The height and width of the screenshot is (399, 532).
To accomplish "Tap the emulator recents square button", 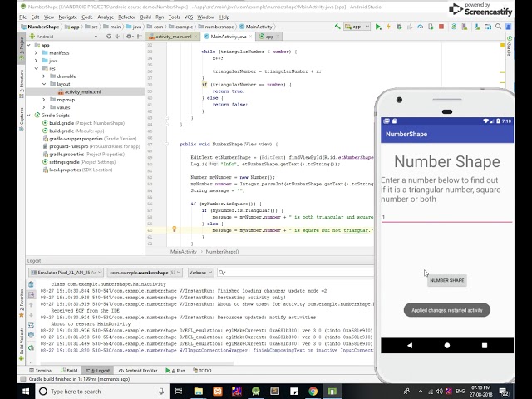I will coord(485,346).
